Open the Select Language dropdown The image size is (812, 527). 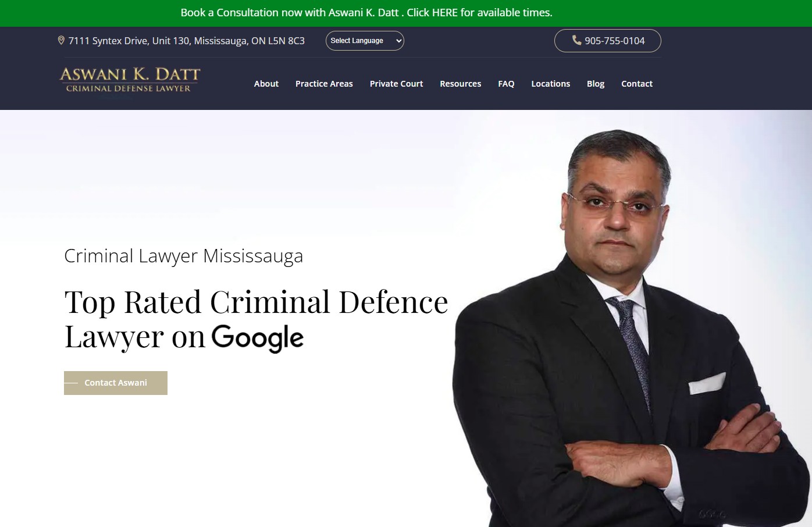point(365,41)
